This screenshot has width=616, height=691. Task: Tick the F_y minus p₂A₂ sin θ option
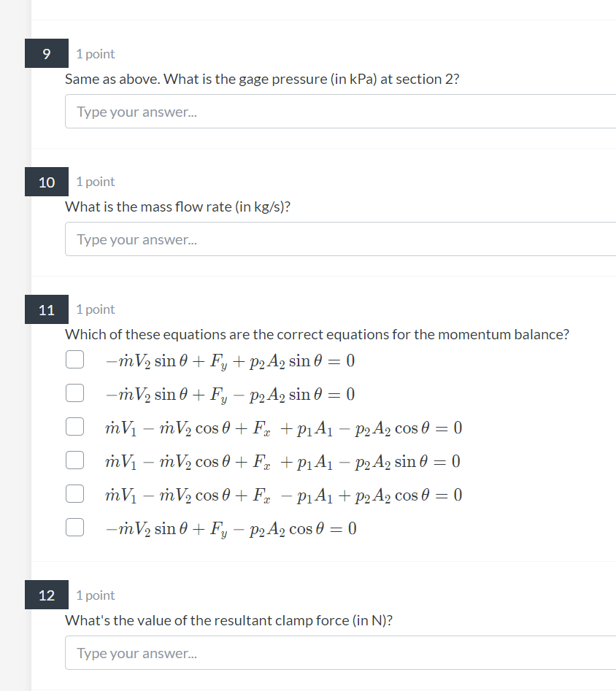tap(74, 393)
